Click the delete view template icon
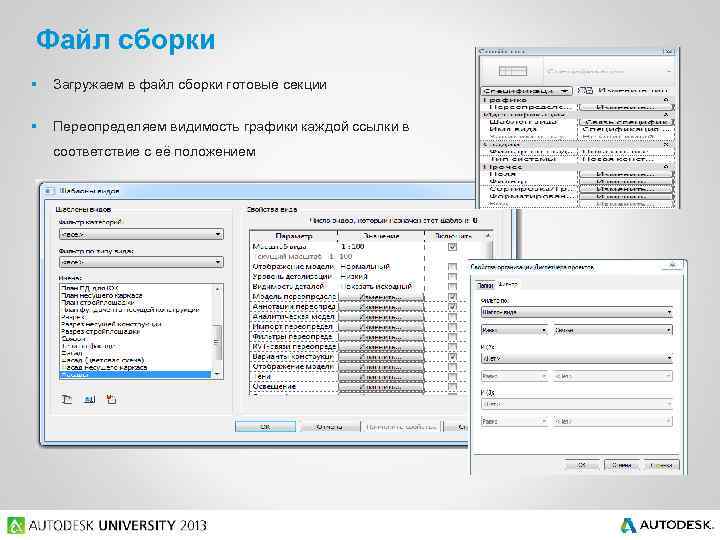 click(111, 399)
